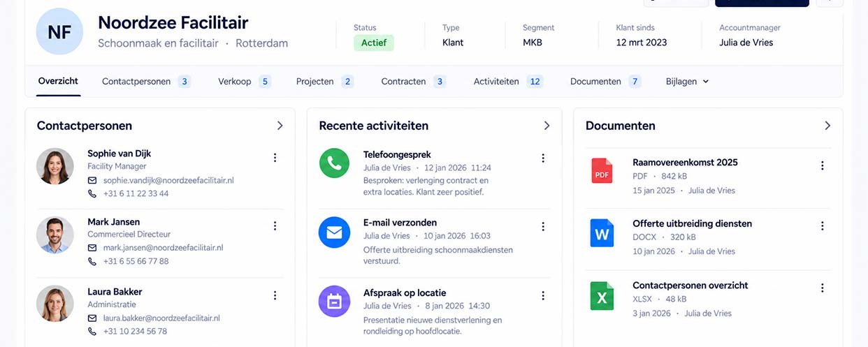Open the E-mail verzonden activity options menu
Image resolution: width=868 pixels, height=347 pixels.
tap(542, 226)
